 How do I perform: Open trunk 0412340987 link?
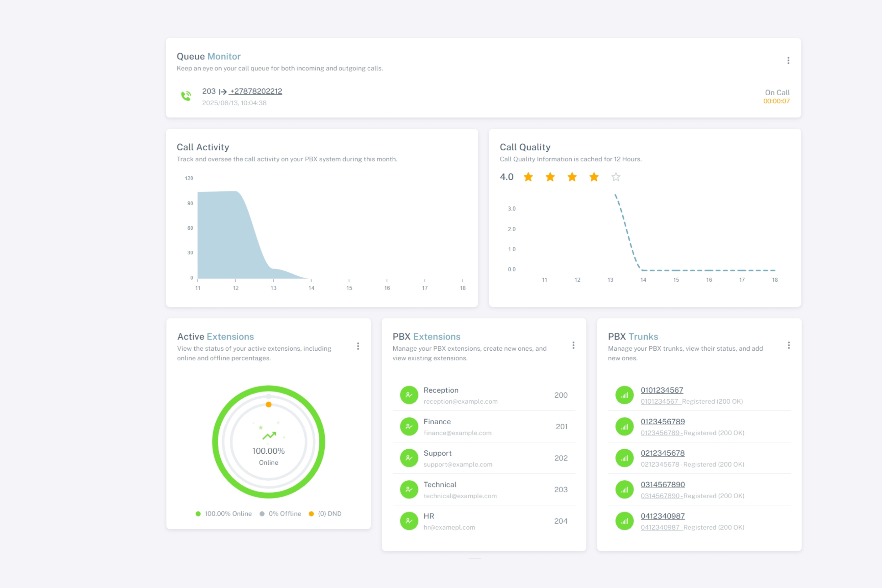pos(663,516)
